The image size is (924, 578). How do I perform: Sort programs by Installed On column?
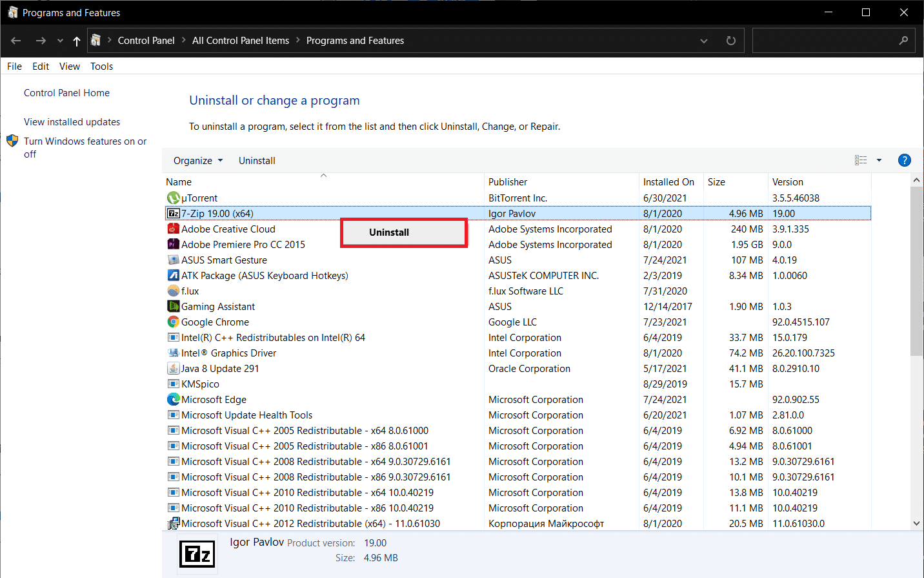(x=668, y=182)
